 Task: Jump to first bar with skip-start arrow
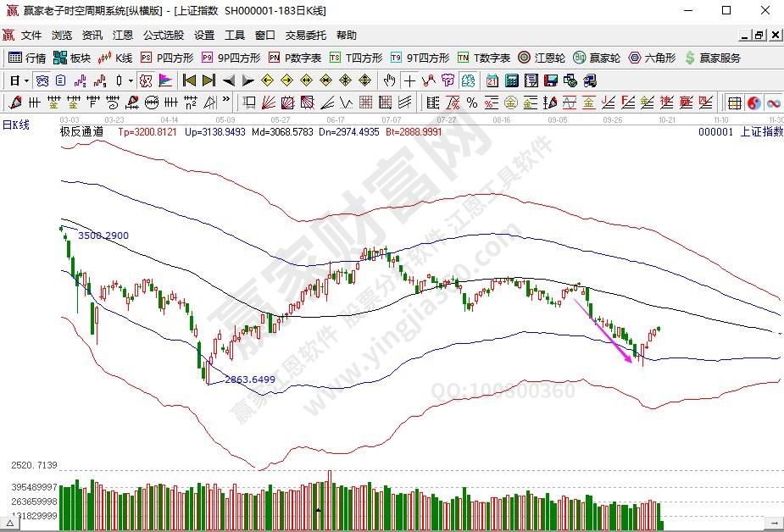189,80
